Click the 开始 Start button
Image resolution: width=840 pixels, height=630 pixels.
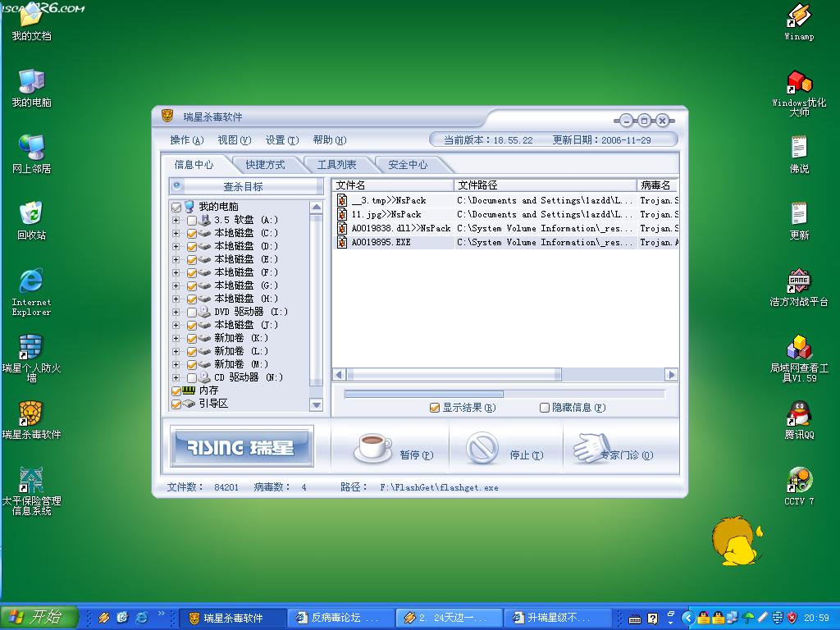[39, 617]
